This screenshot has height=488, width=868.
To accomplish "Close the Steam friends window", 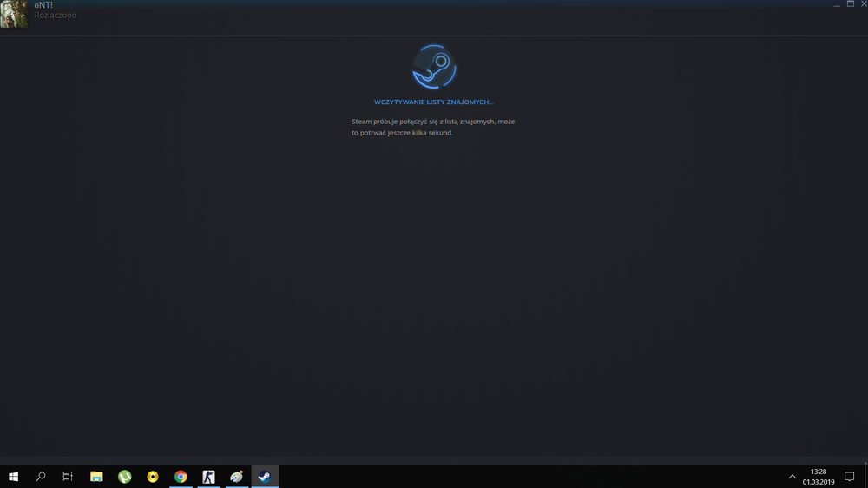I will [x=864, y=3].
